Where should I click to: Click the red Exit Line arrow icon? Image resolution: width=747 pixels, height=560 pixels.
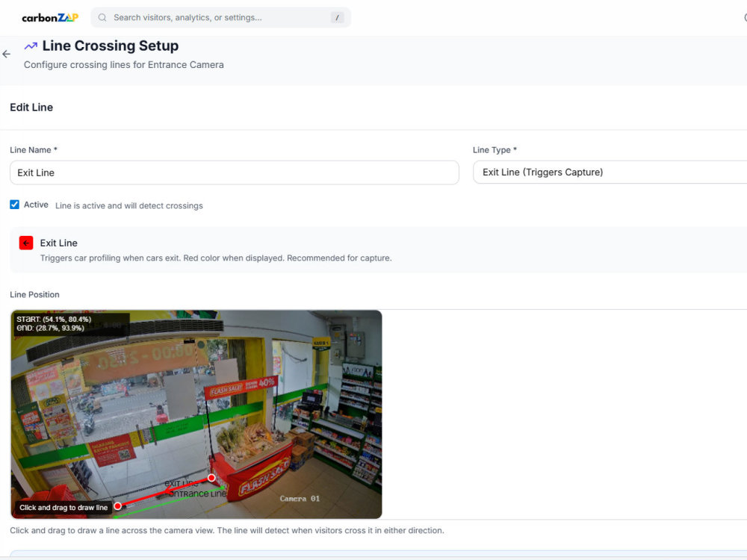(x=26, y=243)
